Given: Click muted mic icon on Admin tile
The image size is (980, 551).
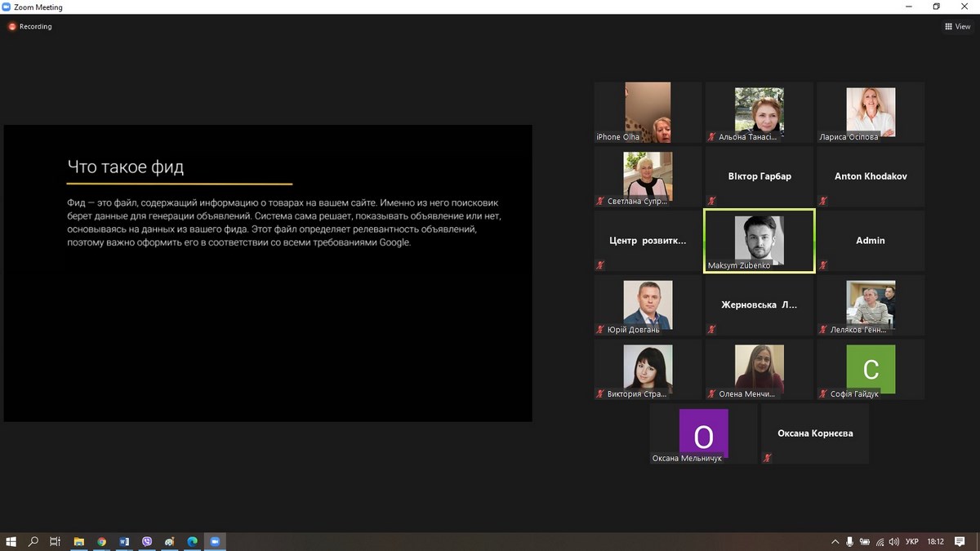Looking at the screenshot, I should pos(823,265).
